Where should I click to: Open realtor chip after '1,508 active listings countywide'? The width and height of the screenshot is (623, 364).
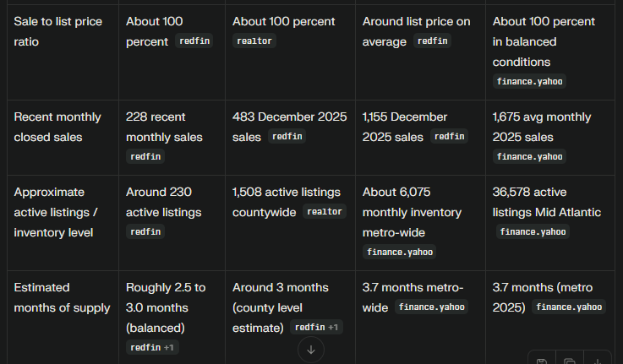[x=324, y=211]
